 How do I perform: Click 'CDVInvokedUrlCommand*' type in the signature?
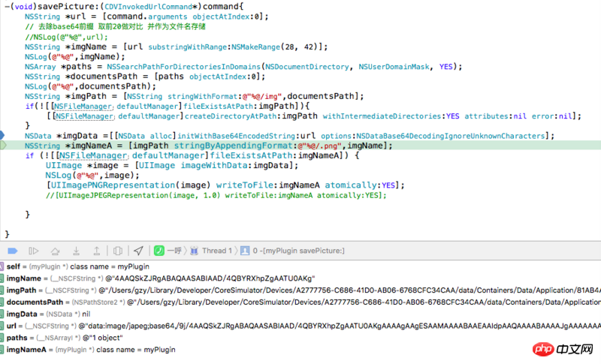point(151,7)
